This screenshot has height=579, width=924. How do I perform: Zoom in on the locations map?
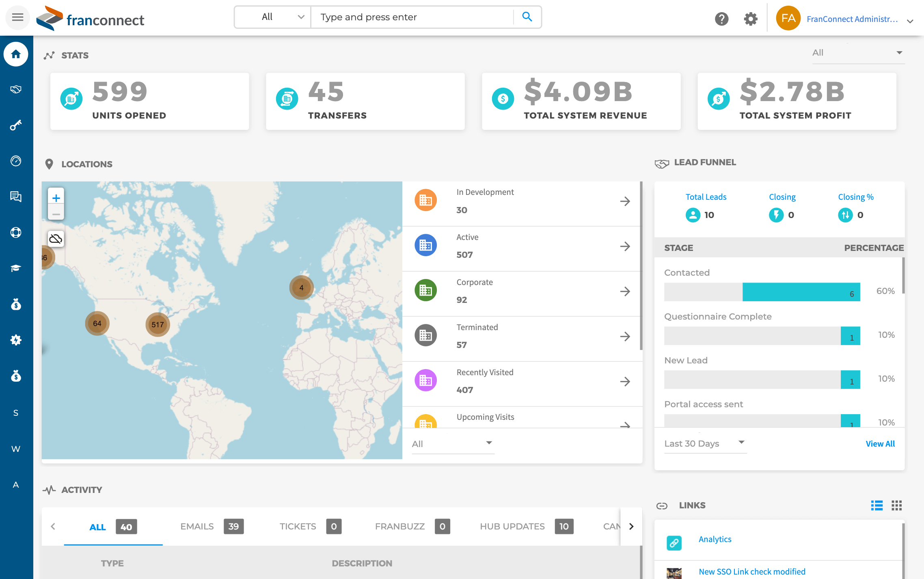point(56,198)
